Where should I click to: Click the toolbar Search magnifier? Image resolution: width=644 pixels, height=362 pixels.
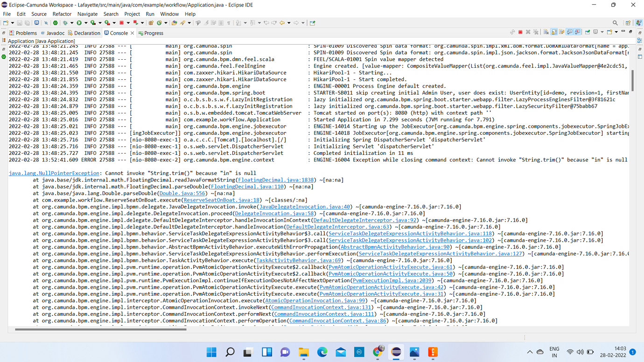point(615,23)
